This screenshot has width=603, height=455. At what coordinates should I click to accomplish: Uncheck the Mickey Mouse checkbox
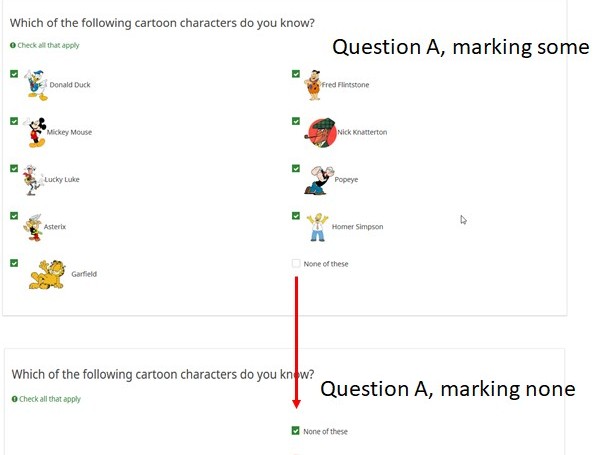coord(14,121)
